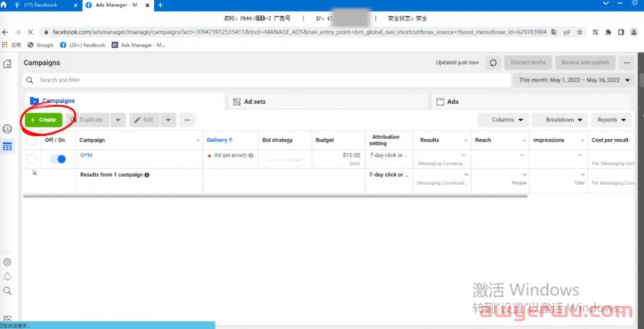Click the Duplicate button
644x329 pixels.
(88, 120)
